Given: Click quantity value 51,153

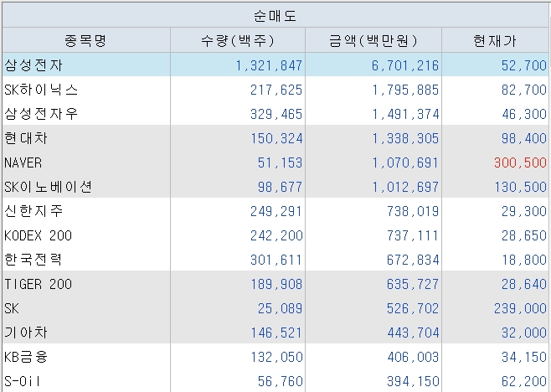Looking at the screenshot, I should (x=280, y=162).
